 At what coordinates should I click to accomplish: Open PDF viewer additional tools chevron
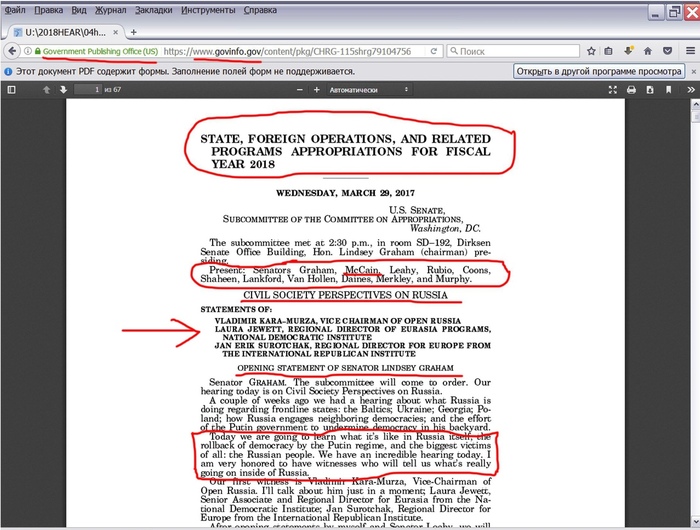pos(691,90)
